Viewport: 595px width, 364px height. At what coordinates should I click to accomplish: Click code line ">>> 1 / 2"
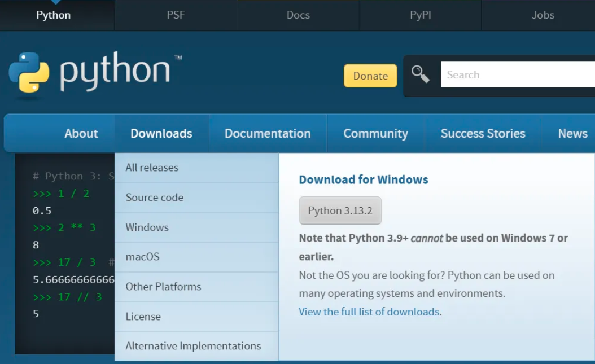click(x=61, y=194)
